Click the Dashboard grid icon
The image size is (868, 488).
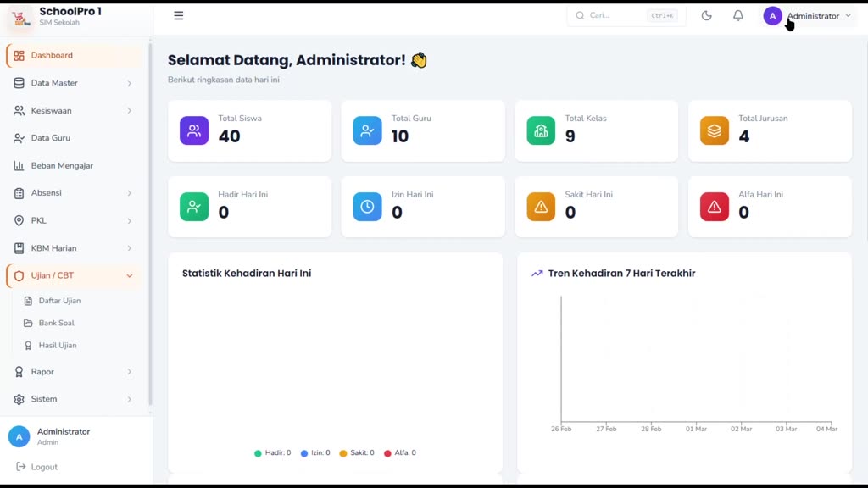click(x=19, y=55)
